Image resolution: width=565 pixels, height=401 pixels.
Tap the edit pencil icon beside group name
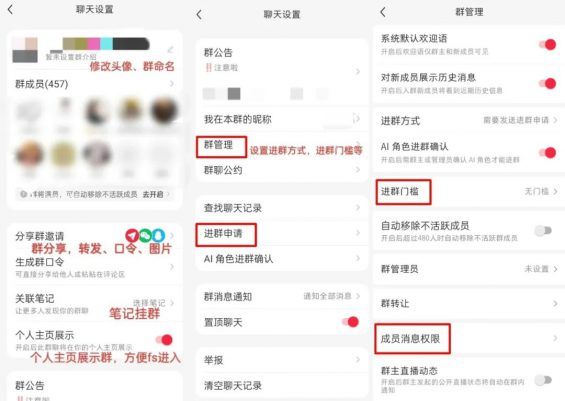pos(170,49)
